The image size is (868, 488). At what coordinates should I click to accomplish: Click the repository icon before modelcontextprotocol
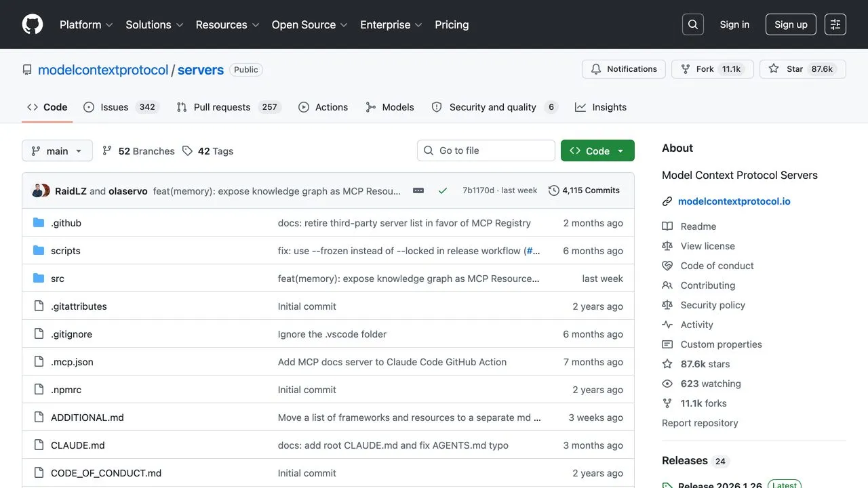pos(27,70)
